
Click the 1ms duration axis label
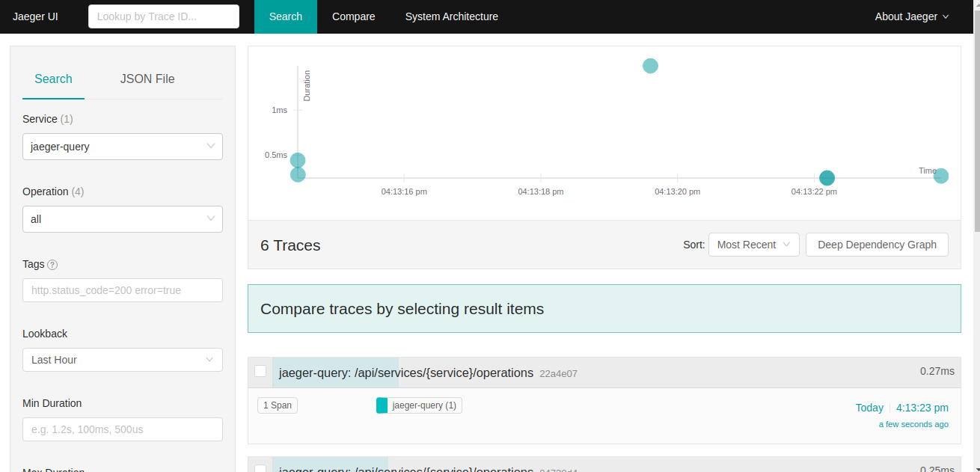(x=279, y=110)
